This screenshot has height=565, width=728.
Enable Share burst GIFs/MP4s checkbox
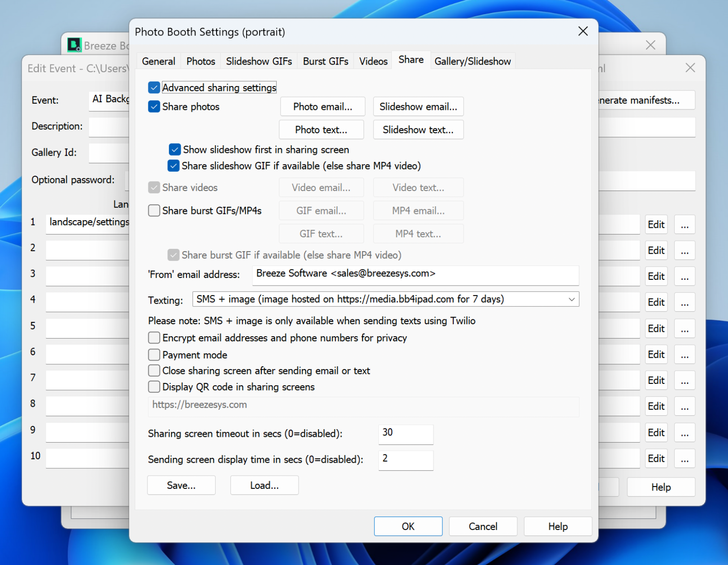(x=154, y=211)
